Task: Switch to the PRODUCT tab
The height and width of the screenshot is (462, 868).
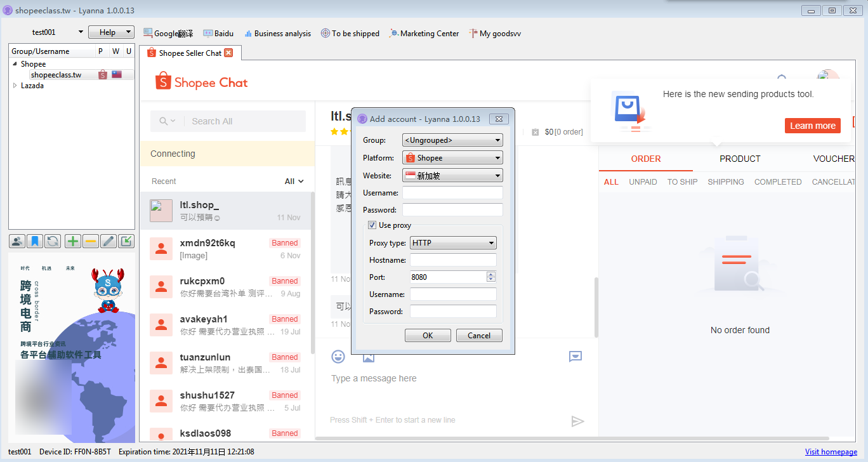Action: 740,159
